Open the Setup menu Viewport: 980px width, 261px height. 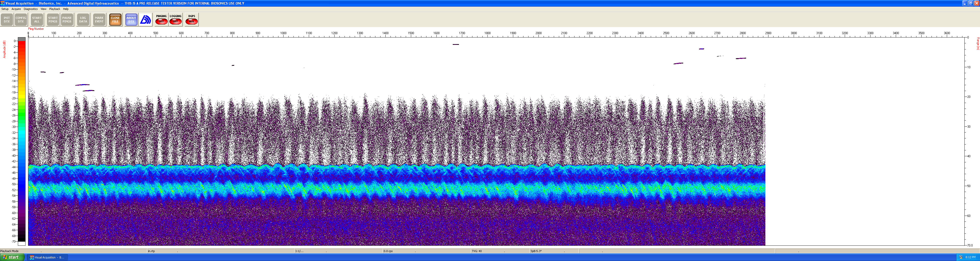click(x=5, y=9)
